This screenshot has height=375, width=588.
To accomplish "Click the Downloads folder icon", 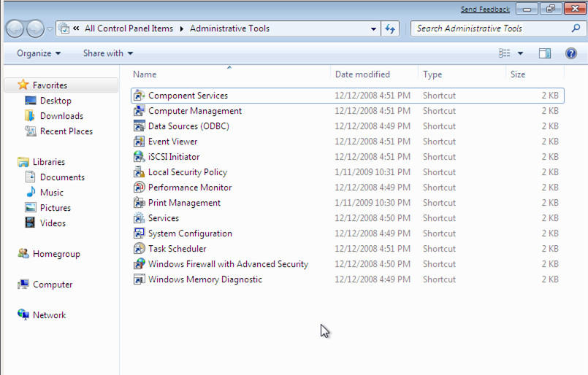I will click(30, 116).
